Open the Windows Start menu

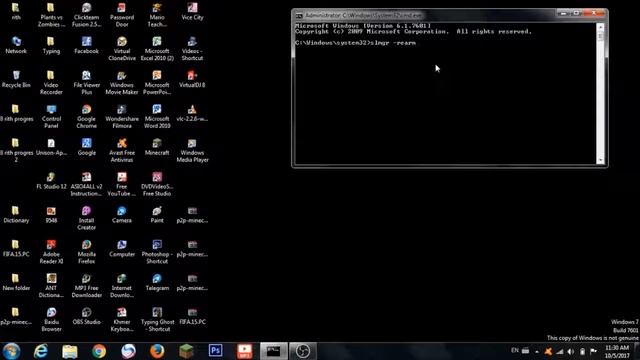tap(11, 351)
